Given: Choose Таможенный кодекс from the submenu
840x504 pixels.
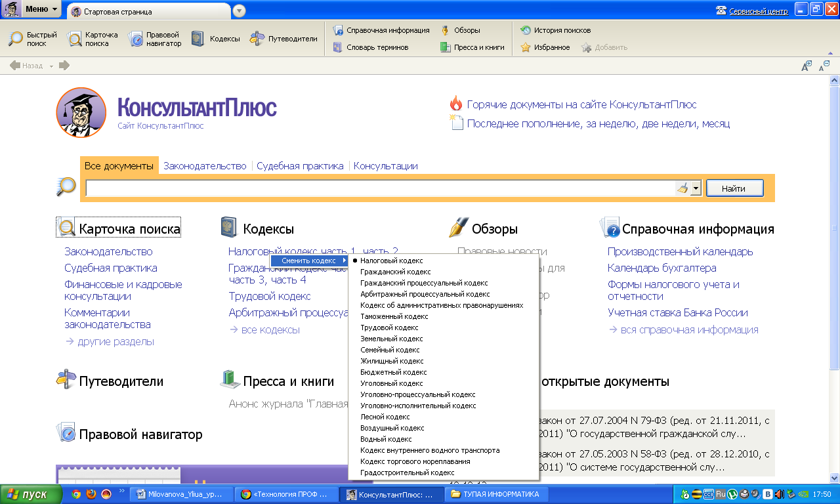Looking at the screenshot, I should [x=444, y=316].
